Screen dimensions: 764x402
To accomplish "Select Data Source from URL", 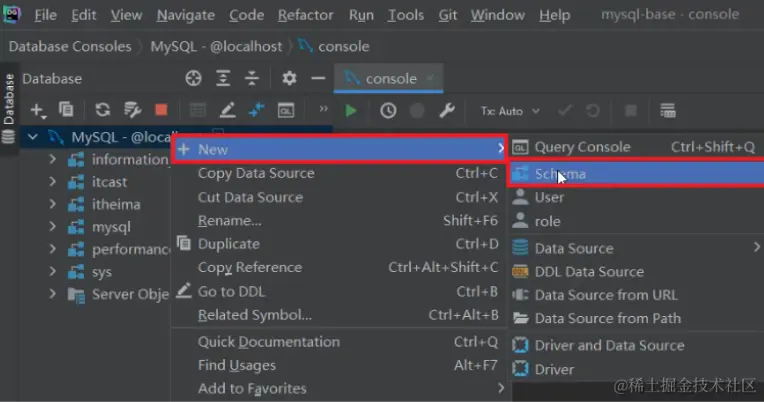I will pyautogui.click(x=636, y=295).
